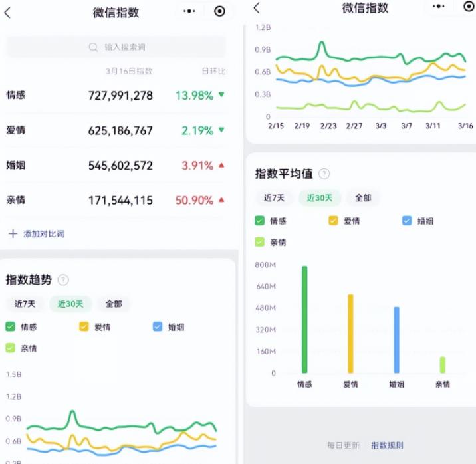
Task: Toggle the 婚姻 checkbox in 指数趋势 legend
Action: [x=158, y=326]
